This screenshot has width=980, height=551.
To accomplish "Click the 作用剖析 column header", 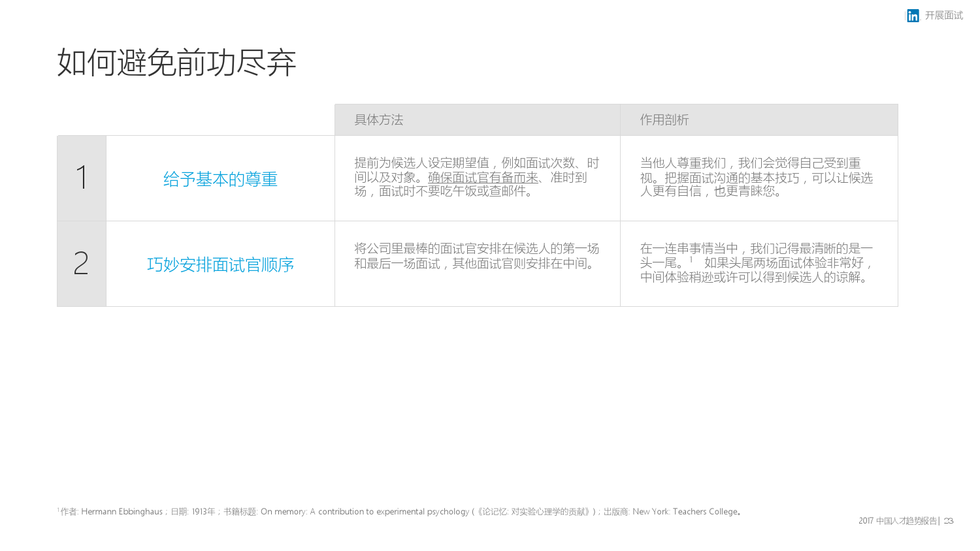I will (x=664, y=120).
